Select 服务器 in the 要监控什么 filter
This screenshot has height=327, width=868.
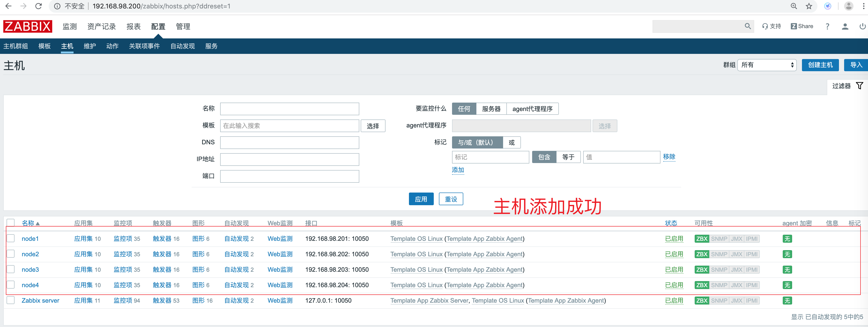[x=491, y=108]
